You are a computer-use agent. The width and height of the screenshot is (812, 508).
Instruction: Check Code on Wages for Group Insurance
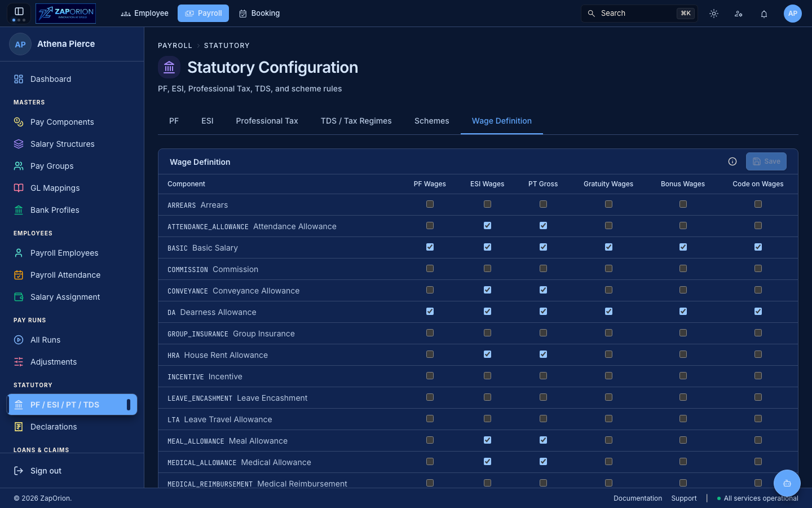click(758, 333)
